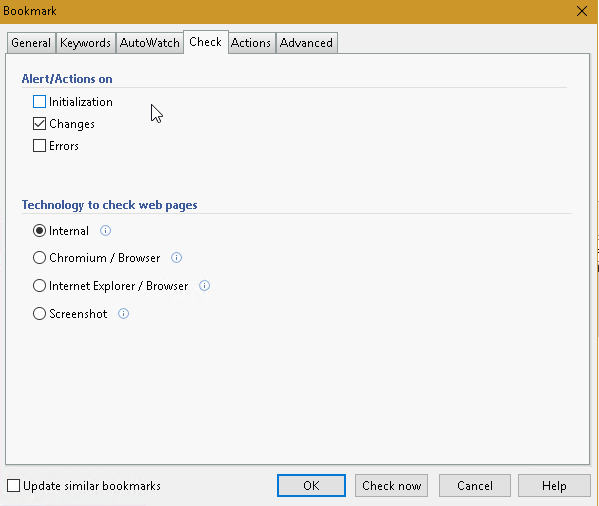Viewport: 599px width, 506px height.
Task: Open the Actions tab
Action: point(251,43)
